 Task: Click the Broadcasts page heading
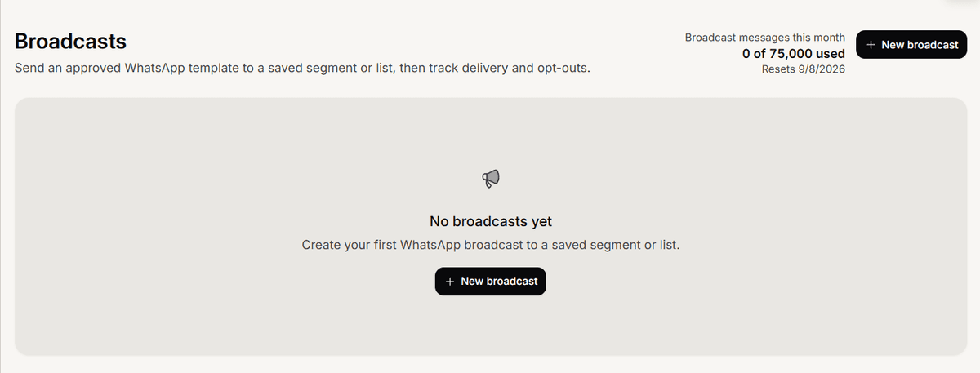(71, 41)
